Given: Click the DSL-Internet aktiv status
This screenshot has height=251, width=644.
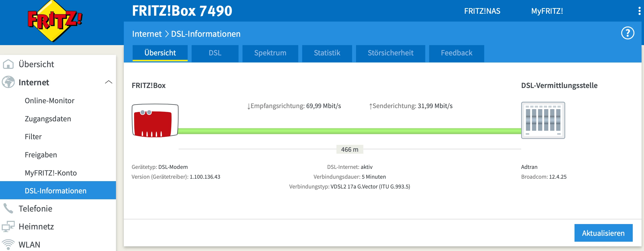Looking at the screenshot, I should 350,167.
